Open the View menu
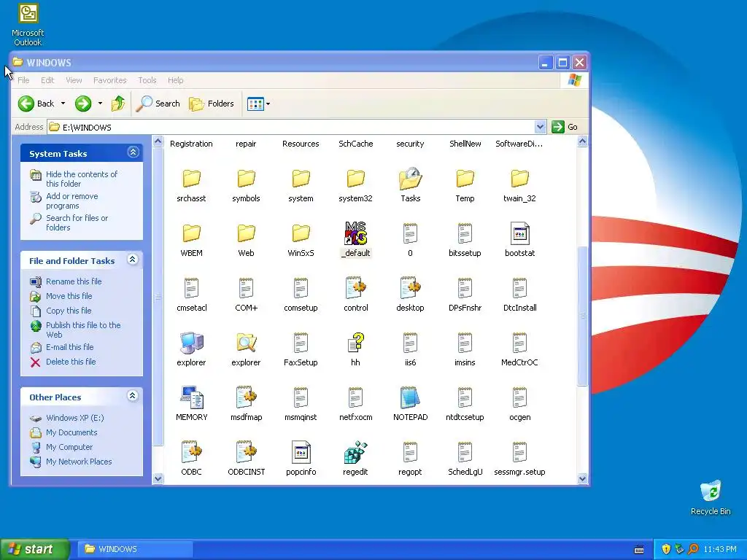 [x=74, y=80]
